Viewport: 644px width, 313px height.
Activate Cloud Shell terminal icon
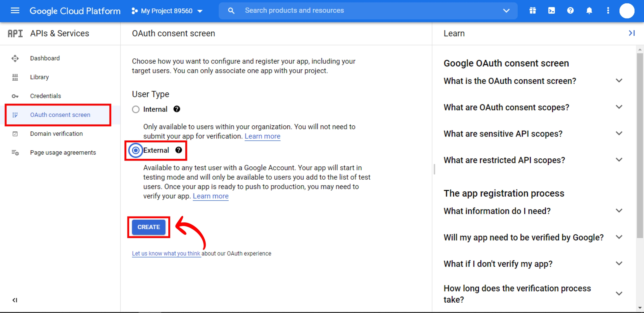click(551, 11)
